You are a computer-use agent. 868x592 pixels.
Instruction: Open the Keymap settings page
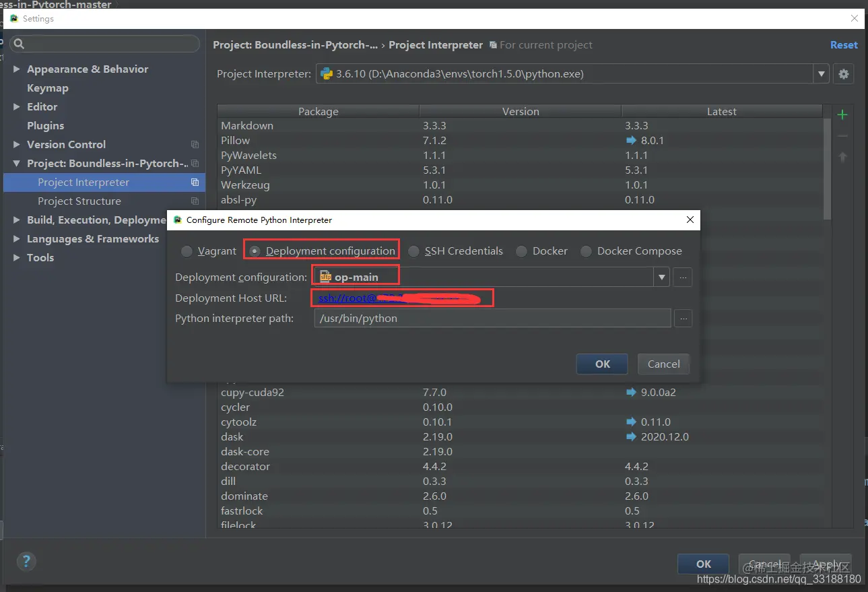tap(47, 88)
